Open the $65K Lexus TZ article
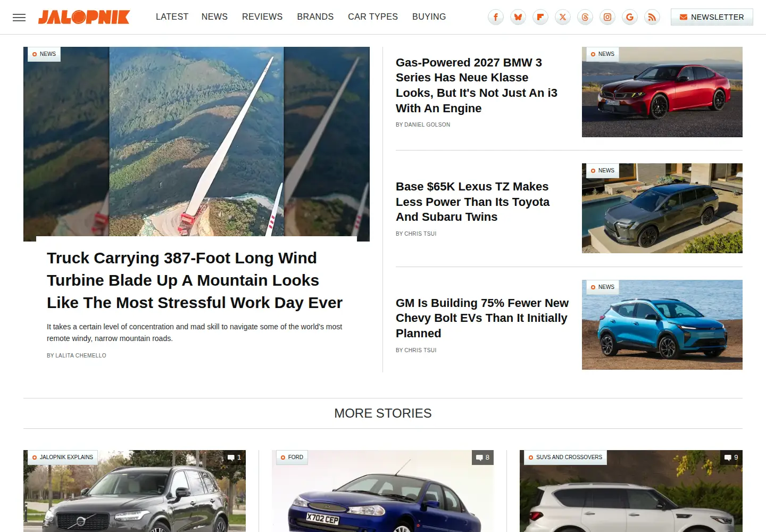Viewport: 766px width, 532px height. [x=472, y=202]
